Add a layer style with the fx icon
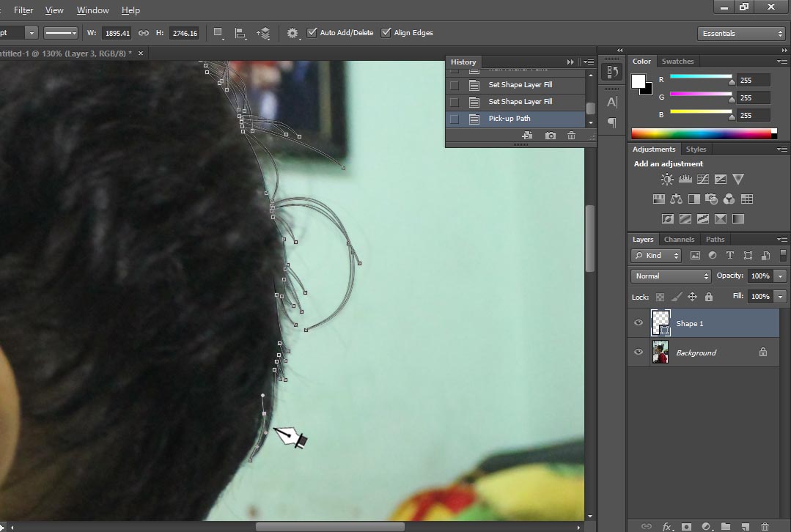The height and width of the screenshot is (532, 791). tap(667, 527)
